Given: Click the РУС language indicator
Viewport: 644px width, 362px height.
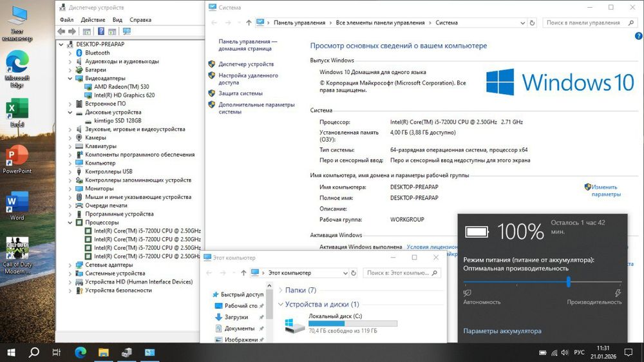Looking at the screenshot, I should pyautogui.click(x=579, y=352).
